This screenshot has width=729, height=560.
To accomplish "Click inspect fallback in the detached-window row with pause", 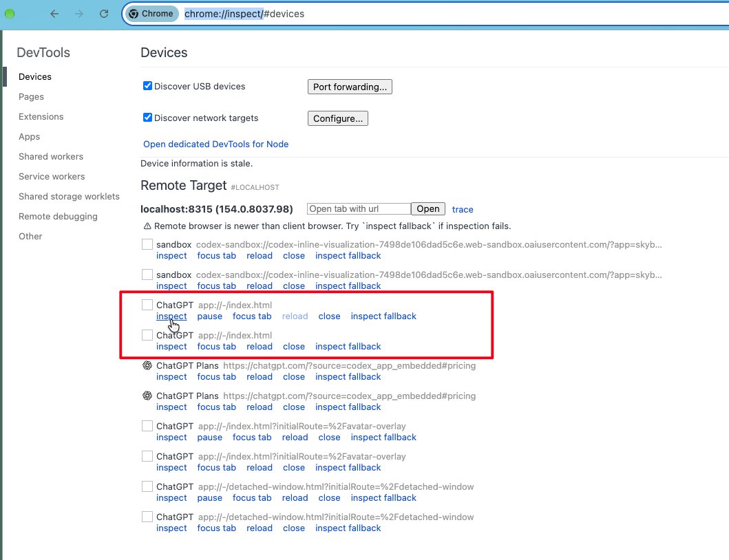I will pos(383,497).
